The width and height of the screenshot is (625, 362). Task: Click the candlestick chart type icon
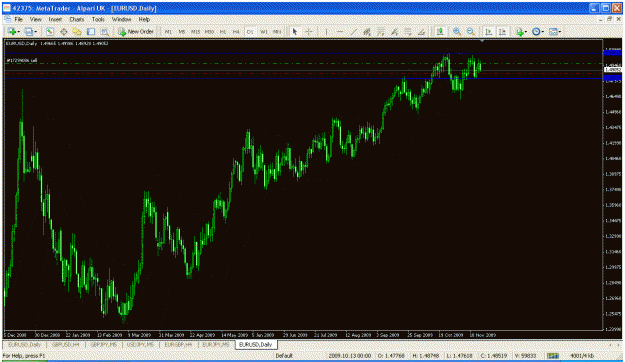point(440,31)
